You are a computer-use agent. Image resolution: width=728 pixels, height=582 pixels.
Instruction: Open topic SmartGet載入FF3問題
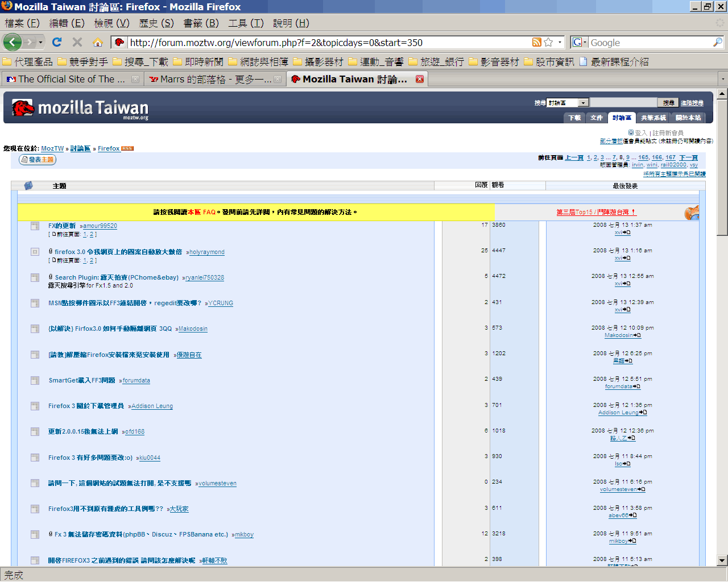[x=82, y=380]
